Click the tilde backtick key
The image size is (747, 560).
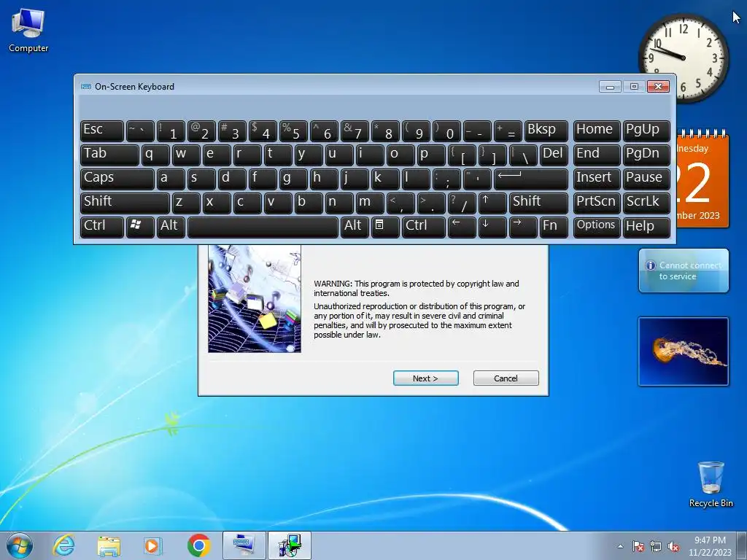click(140, 131)
